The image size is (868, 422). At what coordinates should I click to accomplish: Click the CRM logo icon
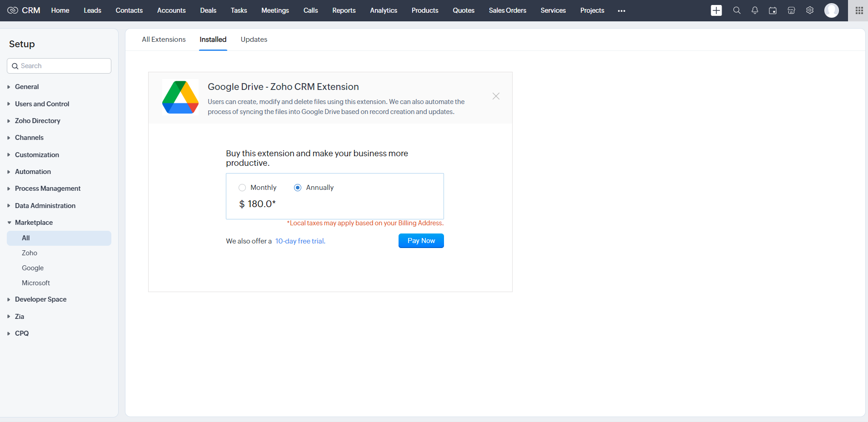click(x=13, y=10)
